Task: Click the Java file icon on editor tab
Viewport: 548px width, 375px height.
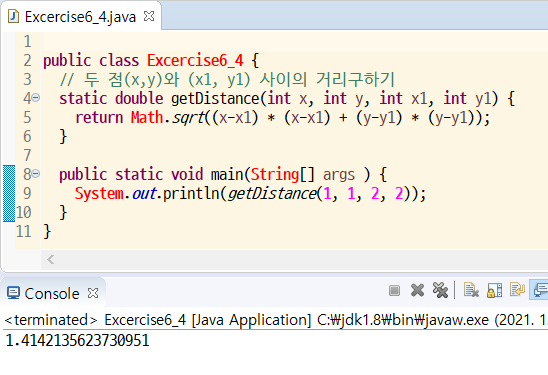Action: click(x=13, y=16)
